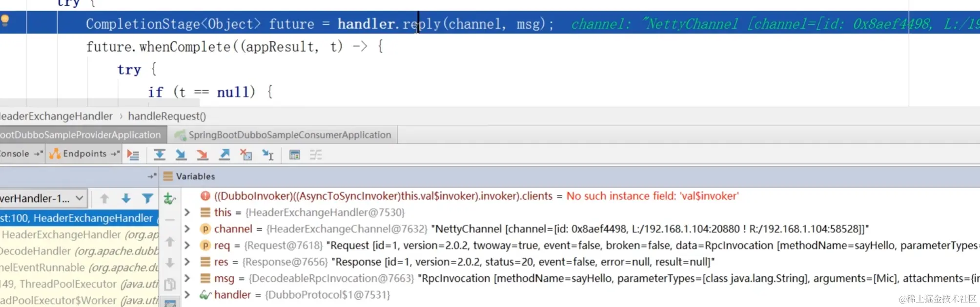This screenshot has height=307, width=980.
Task: Select the ThreadPoolExecutor line 49 frame
Action: point(79,284)
